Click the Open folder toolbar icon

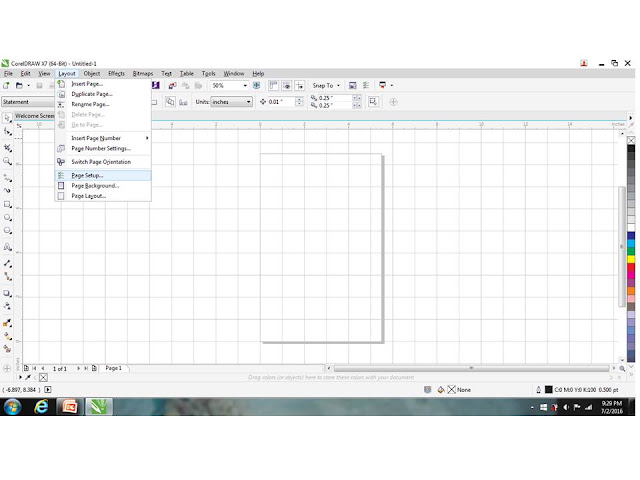tap(19, 85)
